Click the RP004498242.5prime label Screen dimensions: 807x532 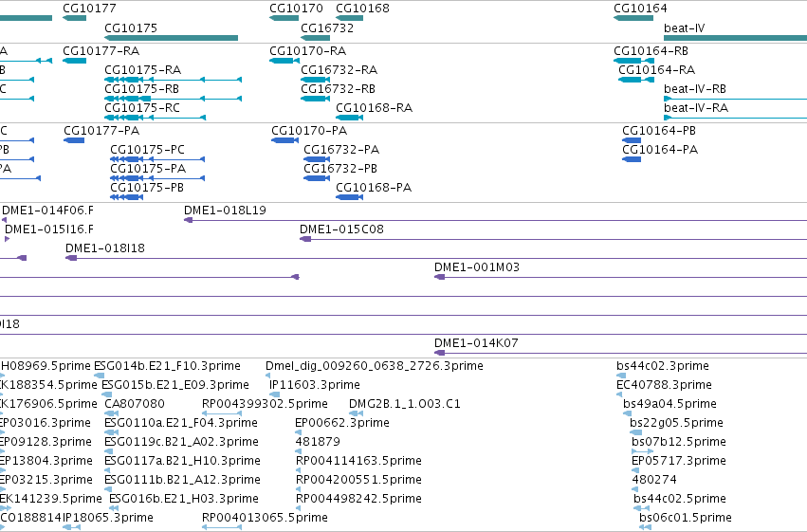click(x=358, y=499)
